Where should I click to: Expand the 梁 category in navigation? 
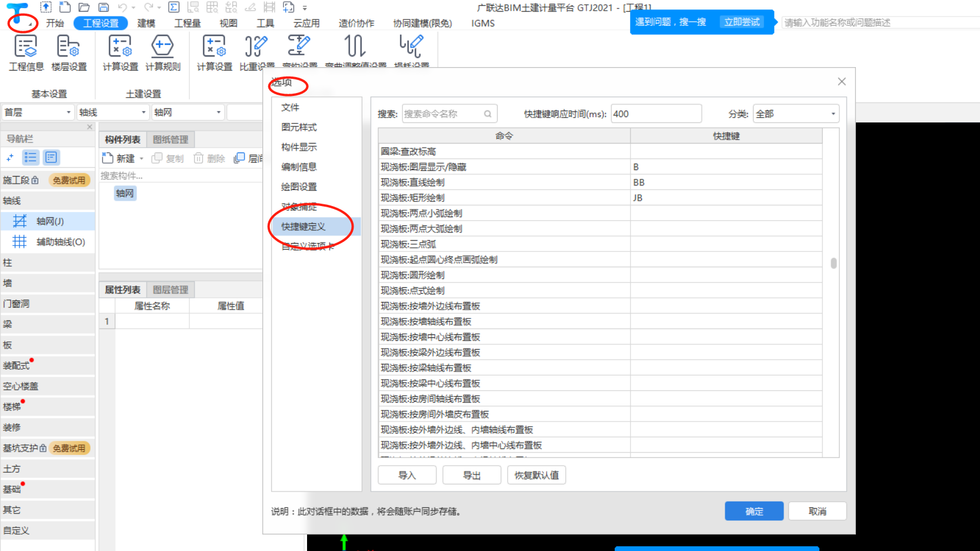pos(48,324)
